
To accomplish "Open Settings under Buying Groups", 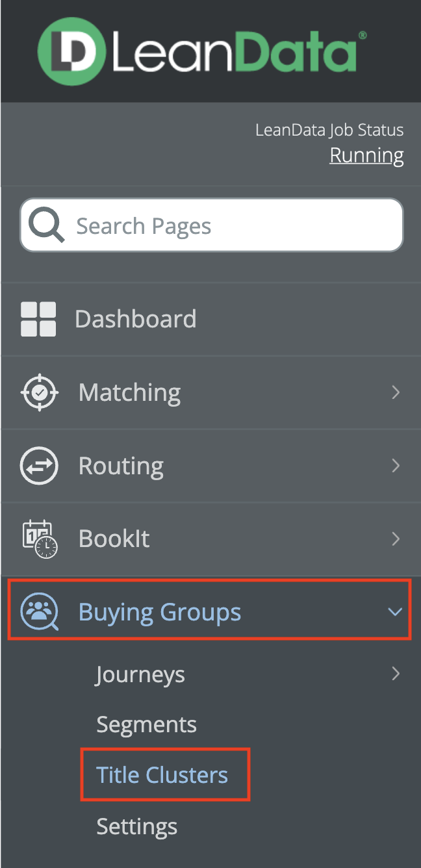I will [136, 826].
